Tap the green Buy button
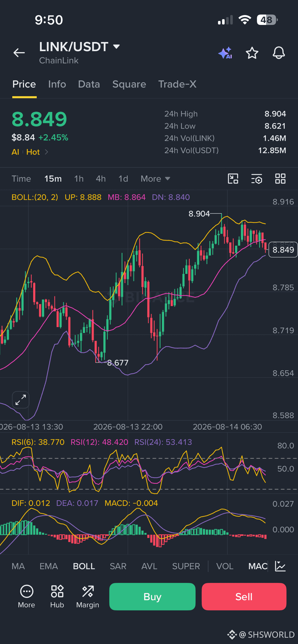The height and width of the screenshot is (644, 298). (x=152, y=597)
